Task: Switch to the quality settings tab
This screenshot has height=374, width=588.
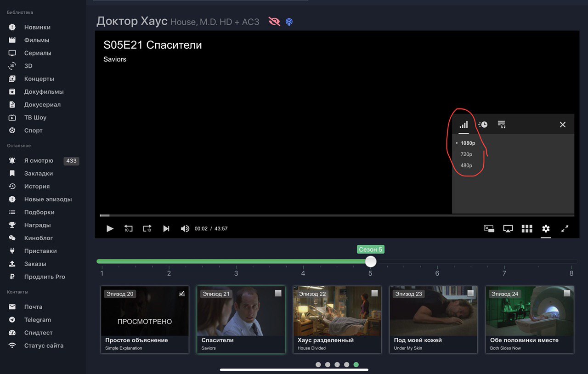Action: (x=464, y=125)
